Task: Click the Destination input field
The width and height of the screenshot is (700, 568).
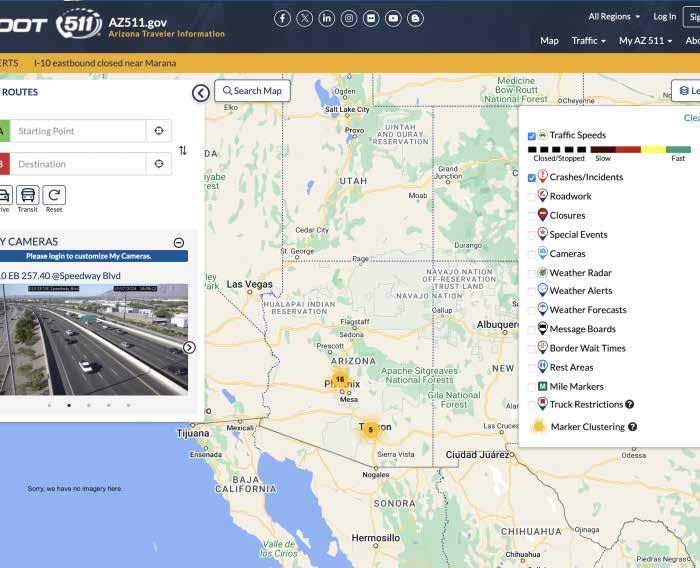Action: 78,164
